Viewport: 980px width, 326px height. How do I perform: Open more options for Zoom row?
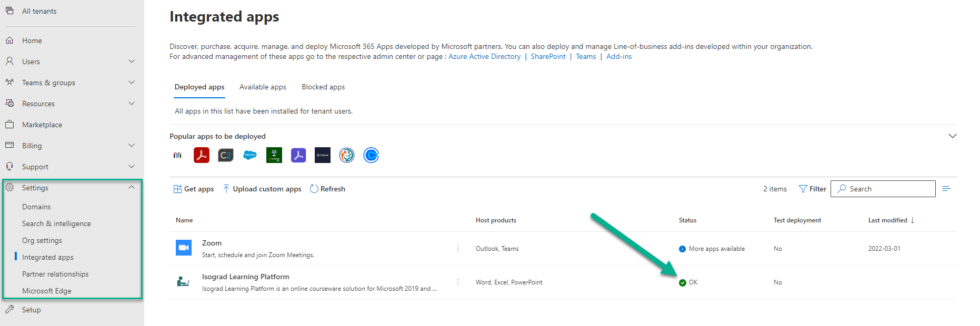(458, 248)
